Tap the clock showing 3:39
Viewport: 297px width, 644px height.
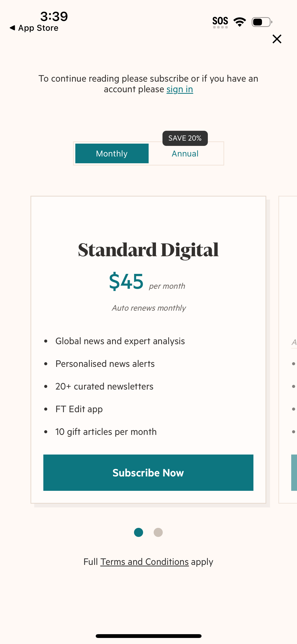pyautogui.click(x=54, y=16)
